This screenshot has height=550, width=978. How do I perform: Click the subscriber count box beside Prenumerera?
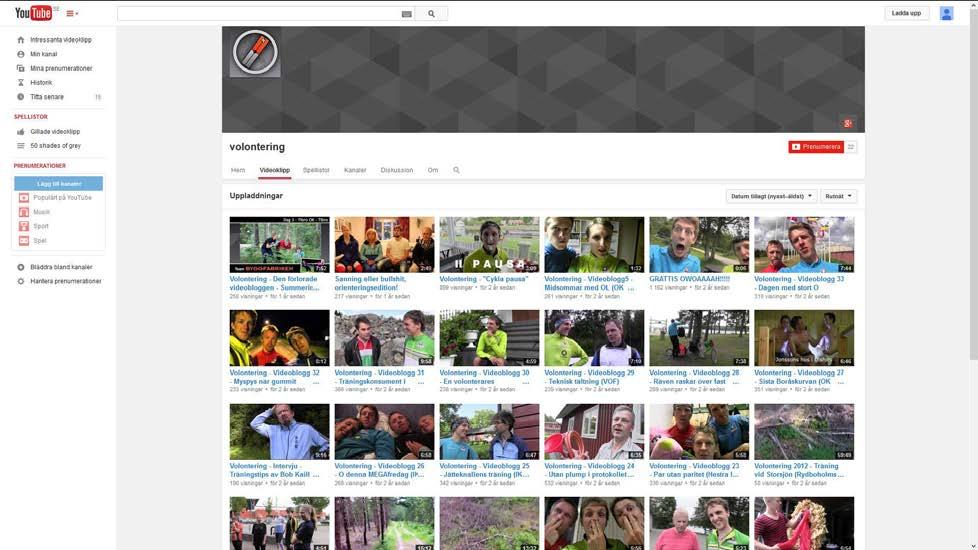point(851,147)
